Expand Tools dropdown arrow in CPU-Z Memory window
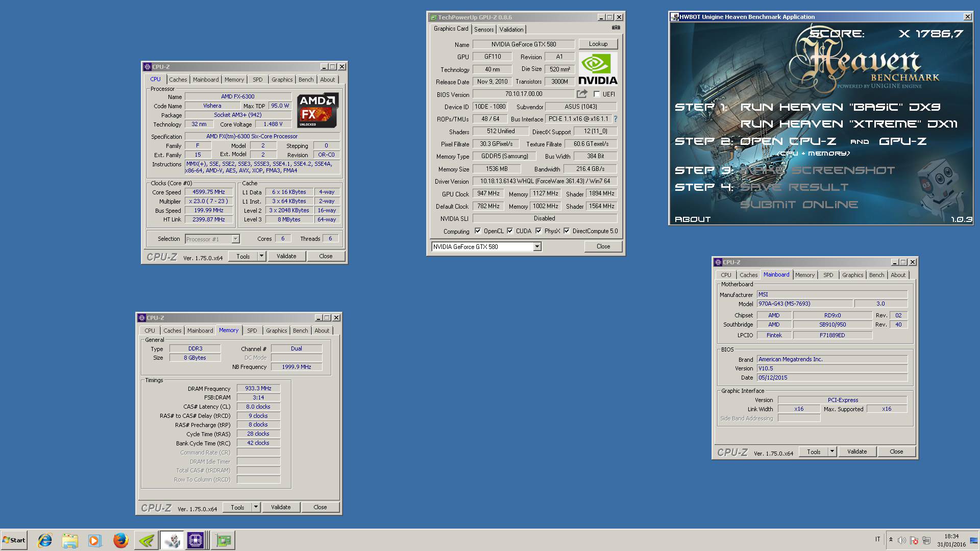Viewport: 980px width, 551px height. click(256, 507)
